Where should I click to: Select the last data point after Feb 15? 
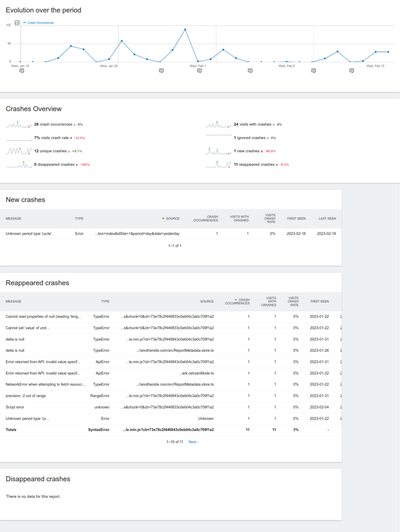[x=388, y=52]
